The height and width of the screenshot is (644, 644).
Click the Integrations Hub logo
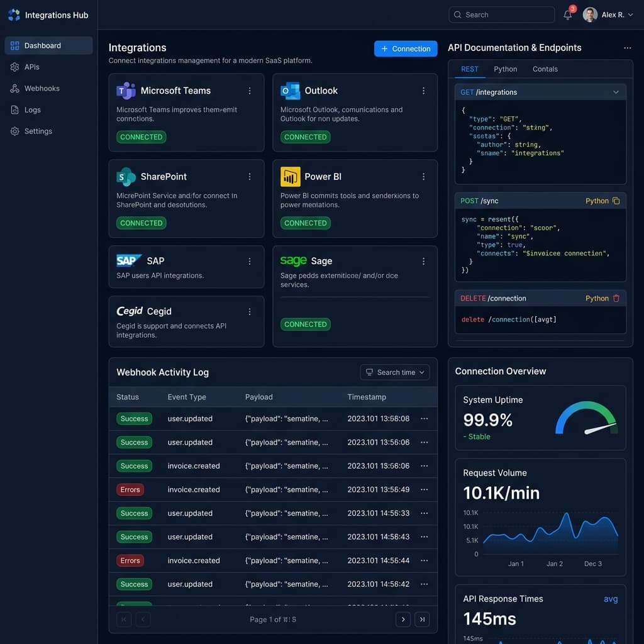pyautogui.click(x=14, y=14)
